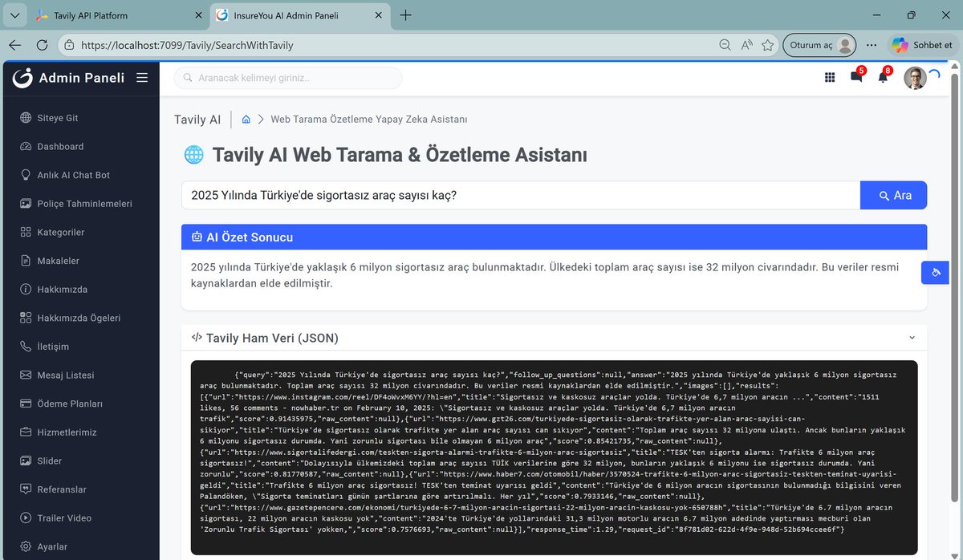This screenshot has height=560, width=963.
Task: Click the dashboard icon in sidebar
Action: coord(26,147)
